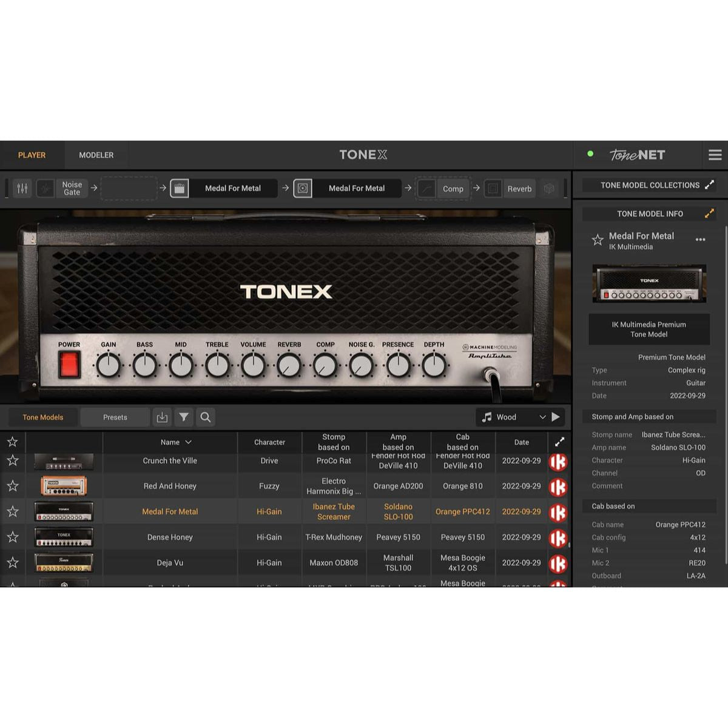
Task: Star the Dense Honey tone model
Action: click(x=12, y=538)
